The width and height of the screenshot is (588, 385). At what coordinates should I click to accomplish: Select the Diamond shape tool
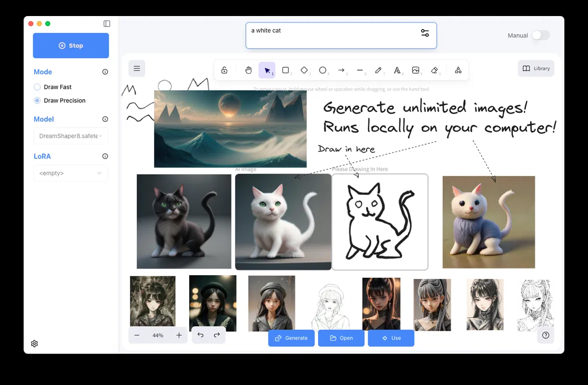[x=304, y=70]
